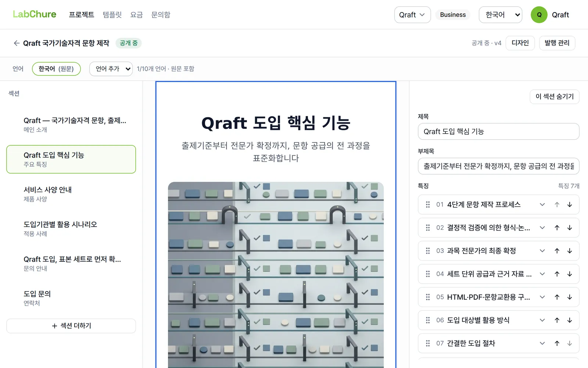Select 서비스 사양 안내 section
Viewport: 588px width, 368px height.
71,194
